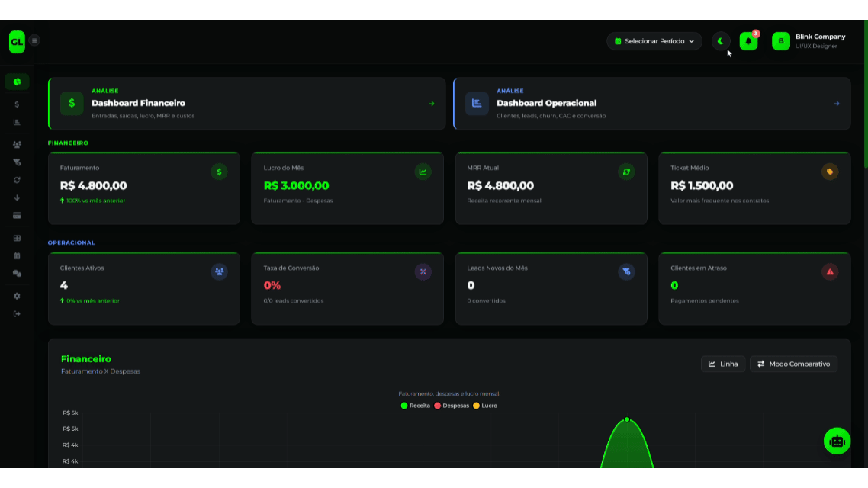868x488 pixels.
Task: Enable Modo Comparativo
Action: 794,364
